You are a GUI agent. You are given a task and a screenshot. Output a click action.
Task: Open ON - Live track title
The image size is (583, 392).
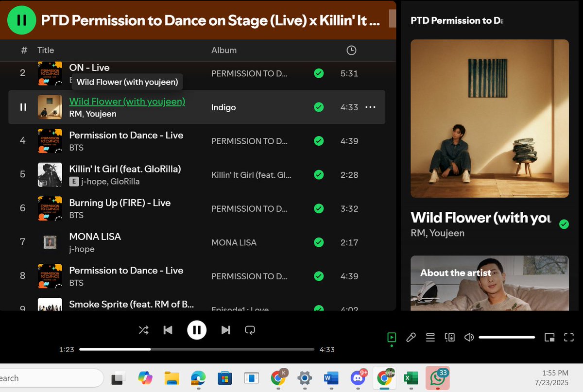pyautogui.click(x=89, y=68)
